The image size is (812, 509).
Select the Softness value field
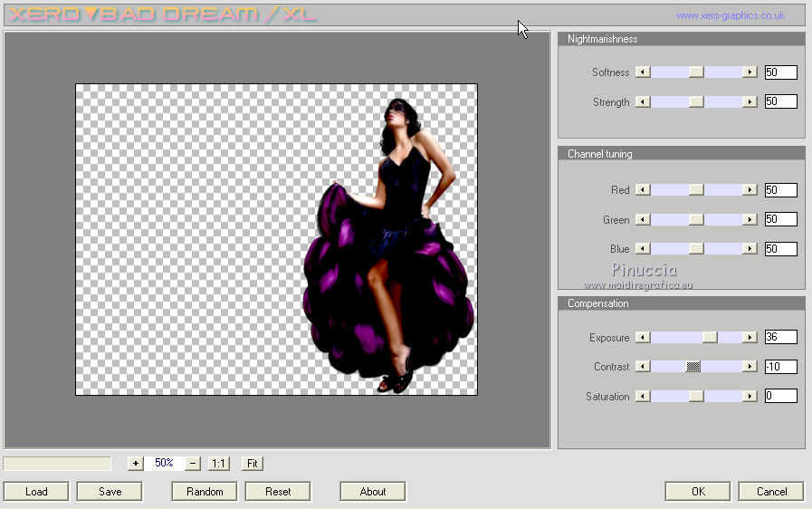(x=781, y=72)
